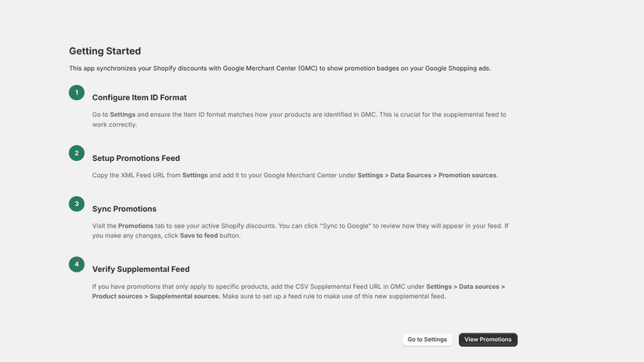Click bold Settings word after 'XML Feed URL from'
The height and width of the screenshot is (362, 644).
(195, 176)
